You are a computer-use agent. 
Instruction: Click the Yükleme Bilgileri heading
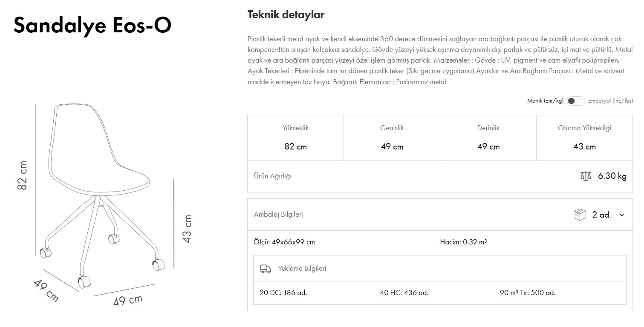pyautogui.click(x=302, y=269)
